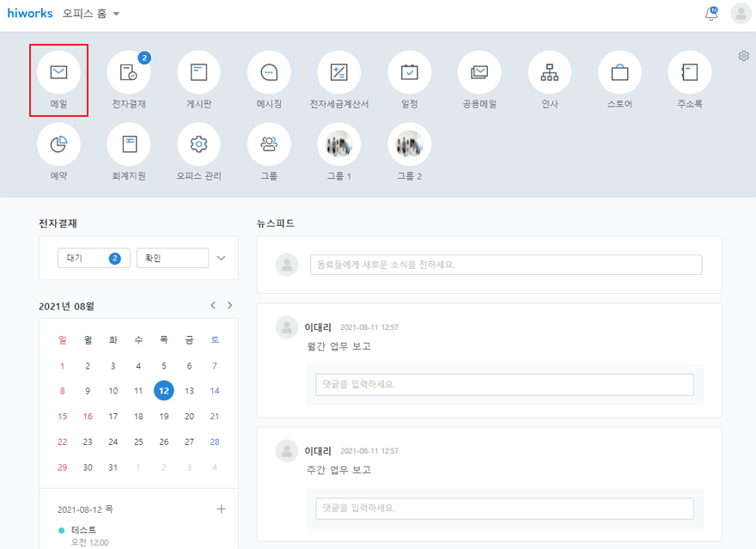This screenshot has height=549, width=756.
Task: Click the 대기 pending approvals button
Action: (94, 259)
